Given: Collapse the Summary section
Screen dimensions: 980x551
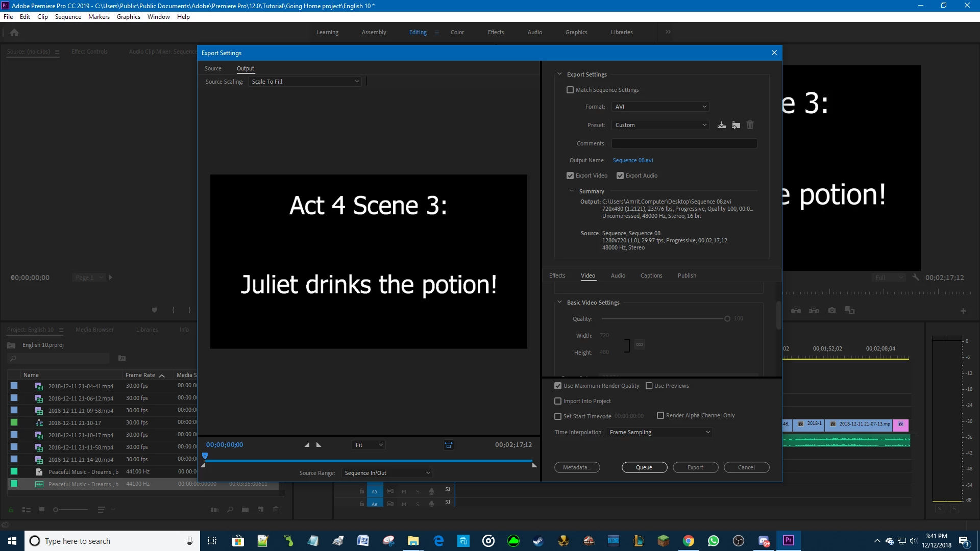Looking at the screenshot, I should pos(572,191).
